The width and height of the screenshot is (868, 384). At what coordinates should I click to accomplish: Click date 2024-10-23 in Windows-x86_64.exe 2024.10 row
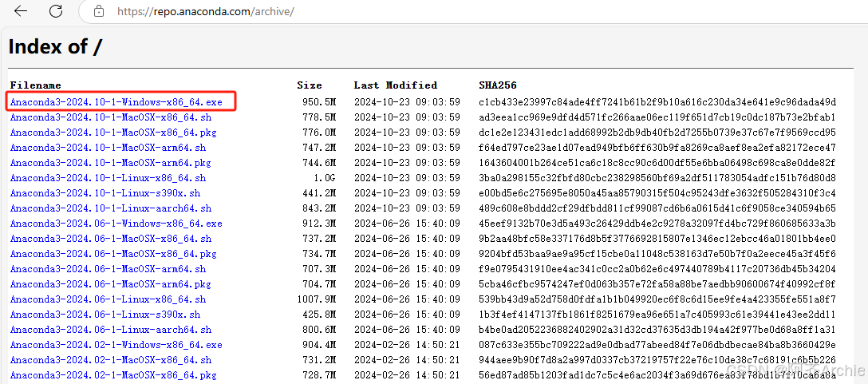[x=381, y=102]
